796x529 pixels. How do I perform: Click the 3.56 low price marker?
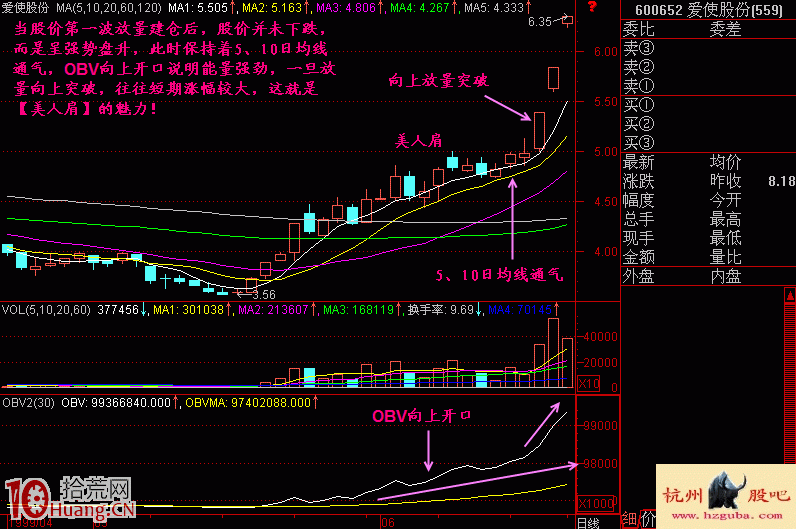264,295
